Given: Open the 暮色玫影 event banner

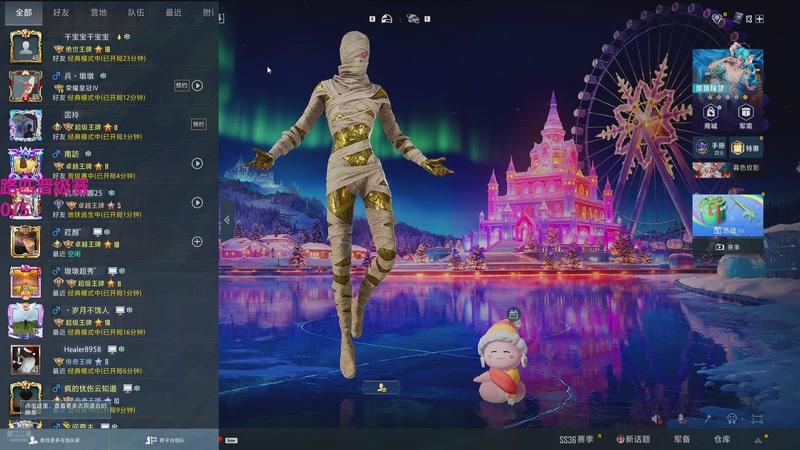Looking at the screenshot, I should tap(728, 169).
